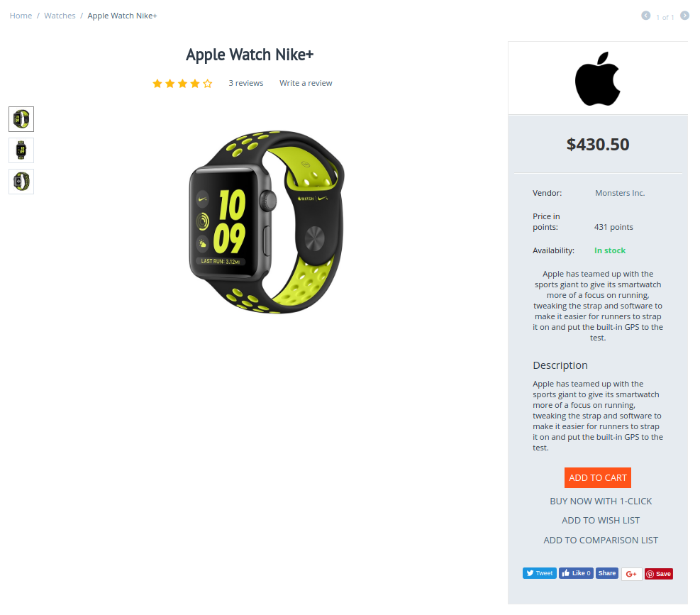The width and height of the screenshot is (700, 615).
Task: Click the next product arrow icon
Action: click(x=684, y=16)
